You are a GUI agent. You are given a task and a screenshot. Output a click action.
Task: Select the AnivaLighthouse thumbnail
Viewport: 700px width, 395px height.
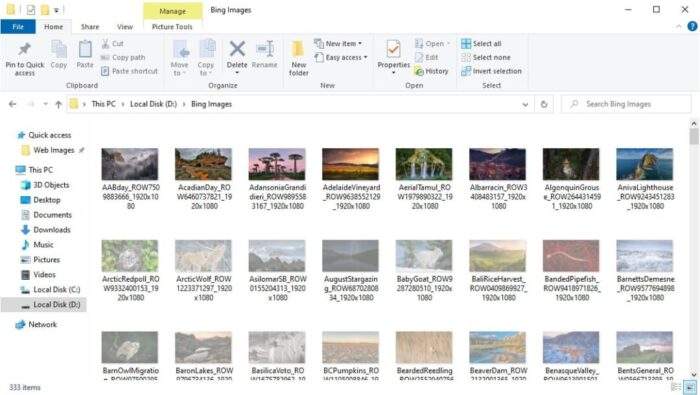point(645,164)
